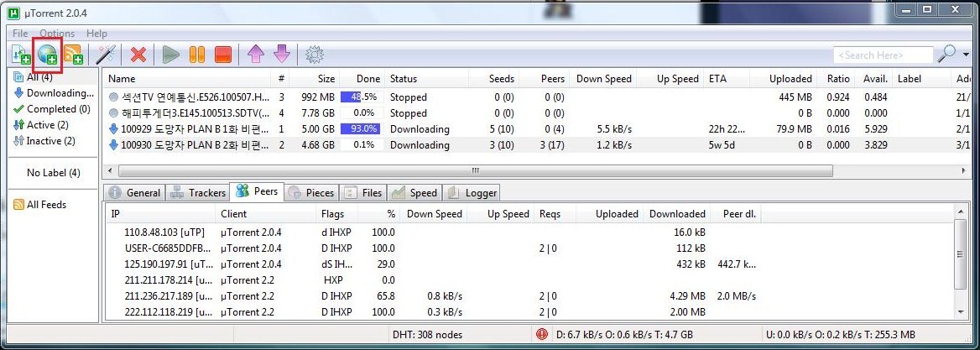Click inside the Search Here field
Image resolution: width=980 pixels, height=350 pixels.
coord(883,55)
